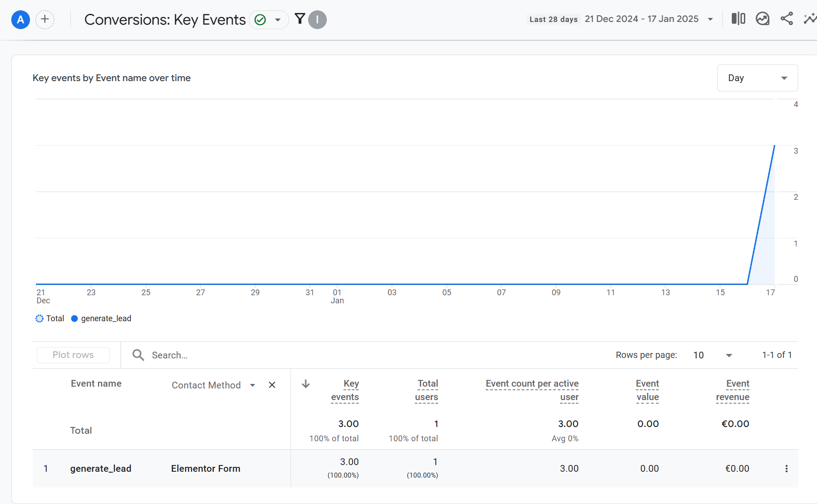The height and width of the screenshot is (504, 817).
Task: Open the Rows per page dropdown
Action: click(713, 355)
